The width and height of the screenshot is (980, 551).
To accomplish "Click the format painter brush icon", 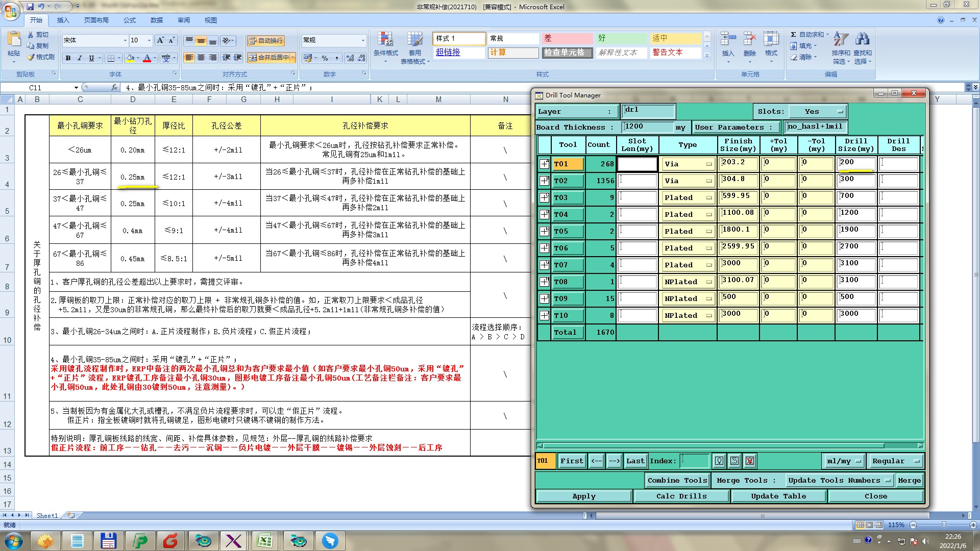I will click(32, 57).
